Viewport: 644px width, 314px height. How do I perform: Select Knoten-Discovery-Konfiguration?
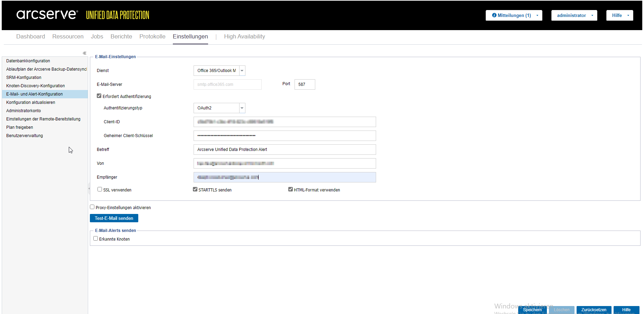[x=45, y=86]
